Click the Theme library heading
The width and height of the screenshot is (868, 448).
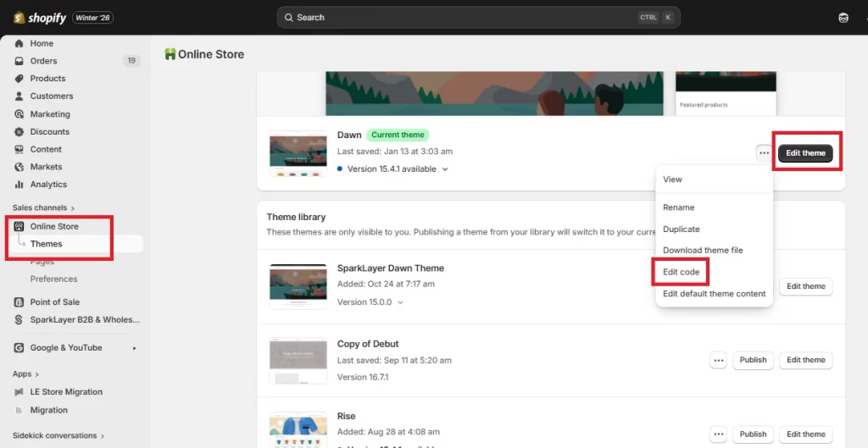[x=296, y=218]
